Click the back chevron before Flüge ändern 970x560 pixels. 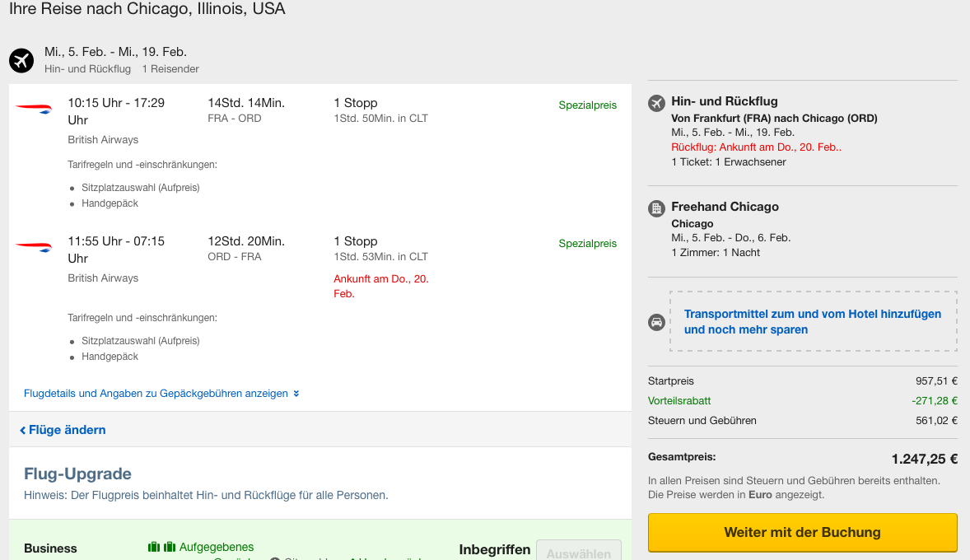click(x=23, y=430)
